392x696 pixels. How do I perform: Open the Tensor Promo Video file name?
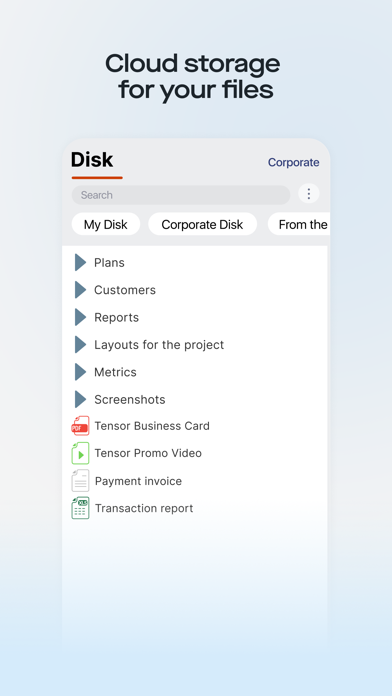point(148,453)
